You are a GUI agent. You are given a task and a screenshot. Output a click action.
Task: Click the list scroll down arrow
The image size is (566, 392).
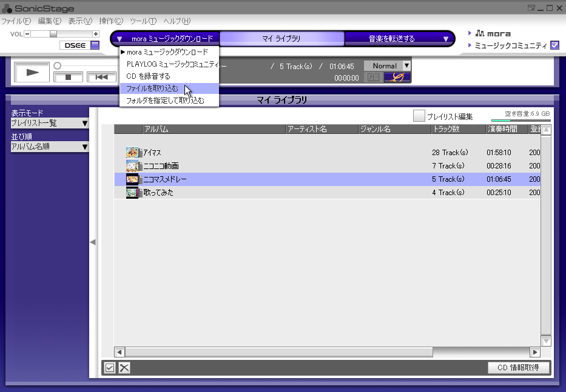point(546,341)
